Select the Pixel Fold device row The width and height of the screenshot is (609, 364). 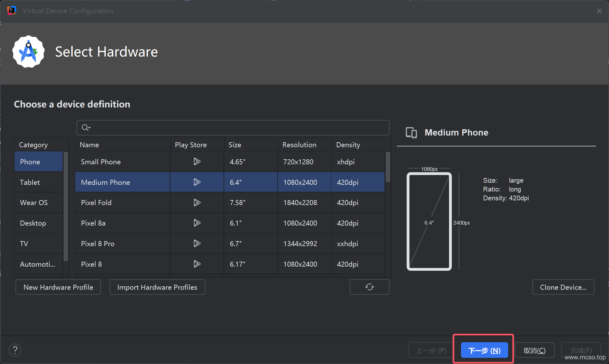[230, 203]
